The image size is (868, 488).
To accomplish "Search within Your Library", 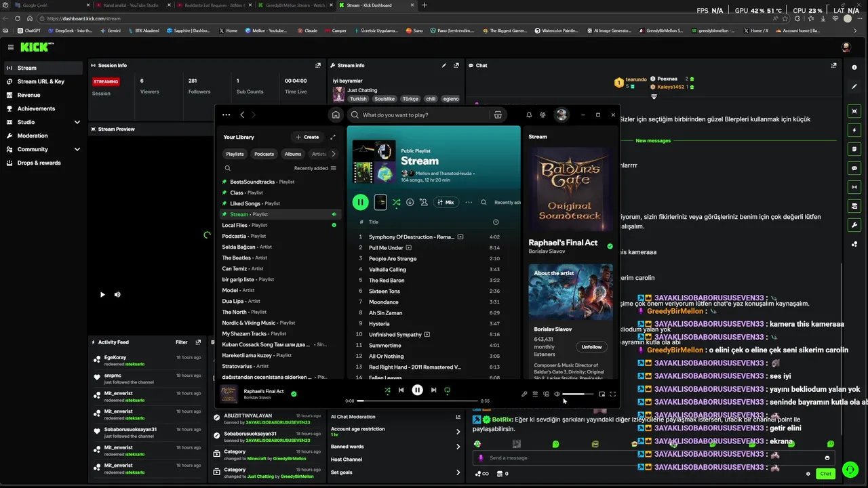I will [x=228, y=168].
